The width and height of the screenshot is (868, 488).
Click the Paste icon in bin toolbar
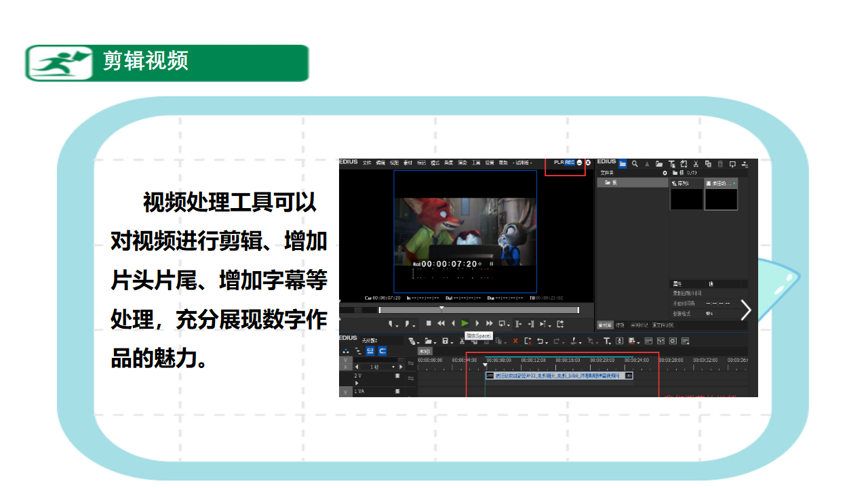720,163
